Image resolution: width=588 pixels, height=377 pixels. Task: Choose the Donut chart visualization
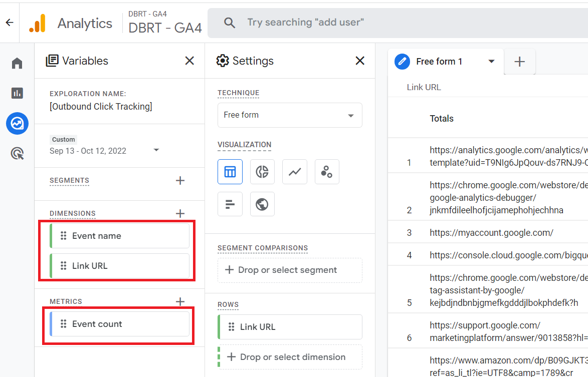(x=262, y=172)
